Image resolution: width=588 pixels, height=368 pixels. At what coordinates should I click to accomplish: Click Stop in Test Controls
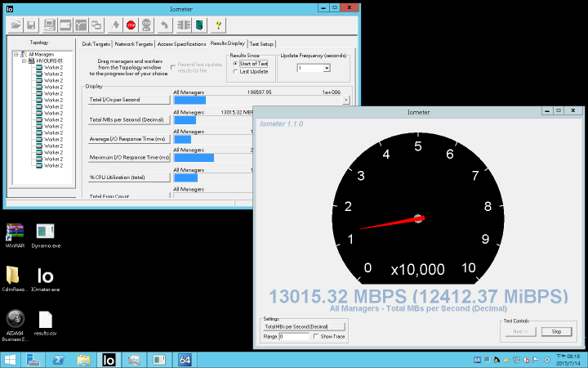click(556, 331)
